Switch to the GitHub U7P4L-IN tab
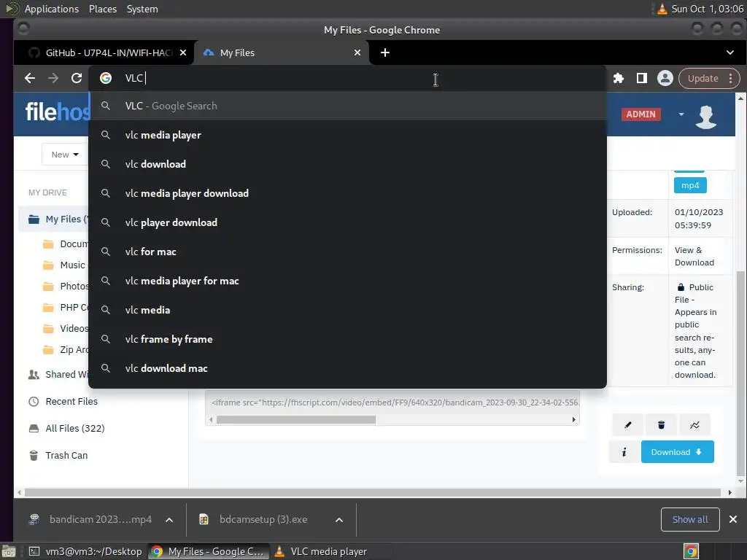Viewport: 747px width, 560px height. pos(104,52)
